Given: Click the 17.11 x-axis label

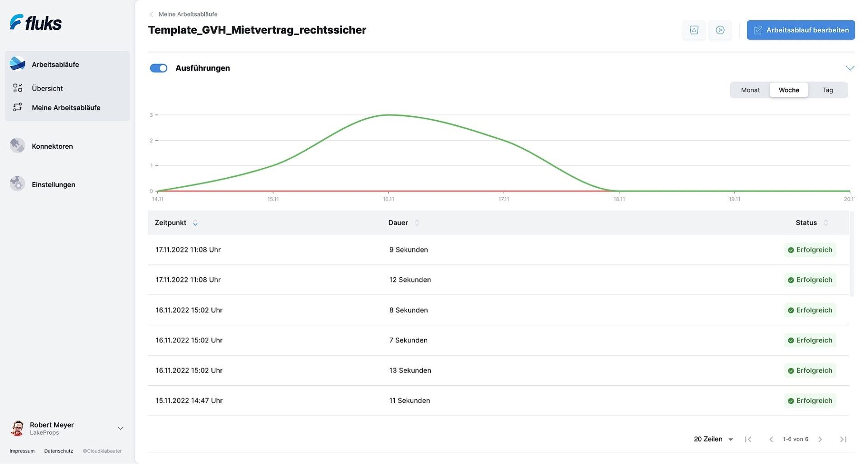Looking at the screenshot, I should point(504,199).
